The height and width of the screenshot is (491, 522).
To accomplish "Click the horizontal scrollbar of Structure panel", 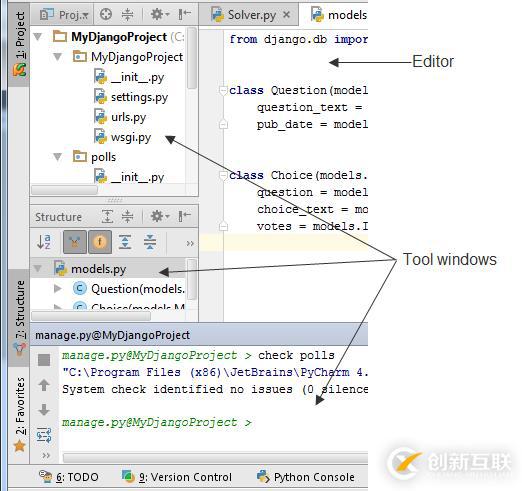I will click(91, 316).
